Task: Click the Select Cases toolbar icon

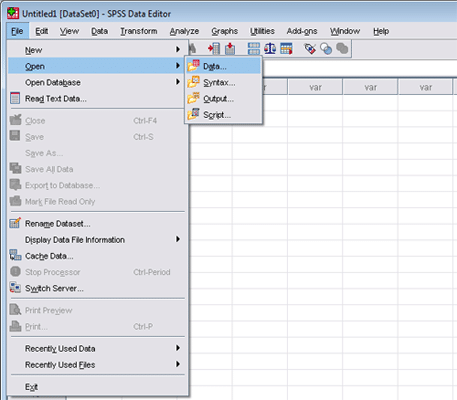Action: pyautogui.click(x=286, y=49)
